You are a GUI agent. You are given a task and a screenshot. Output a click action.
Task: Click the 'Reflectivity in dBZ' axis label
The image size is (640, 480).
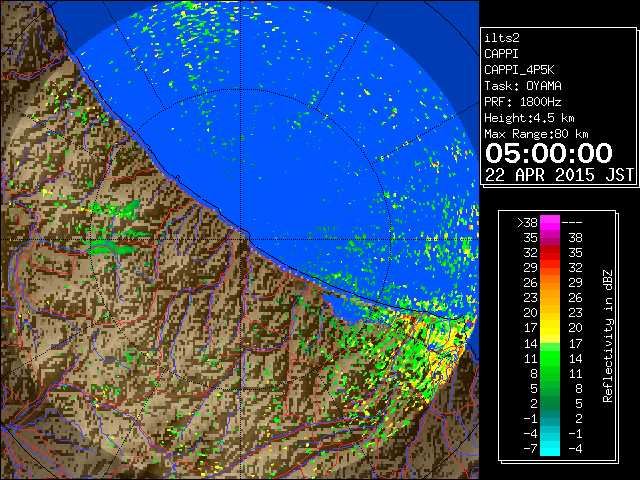[608, 336]
